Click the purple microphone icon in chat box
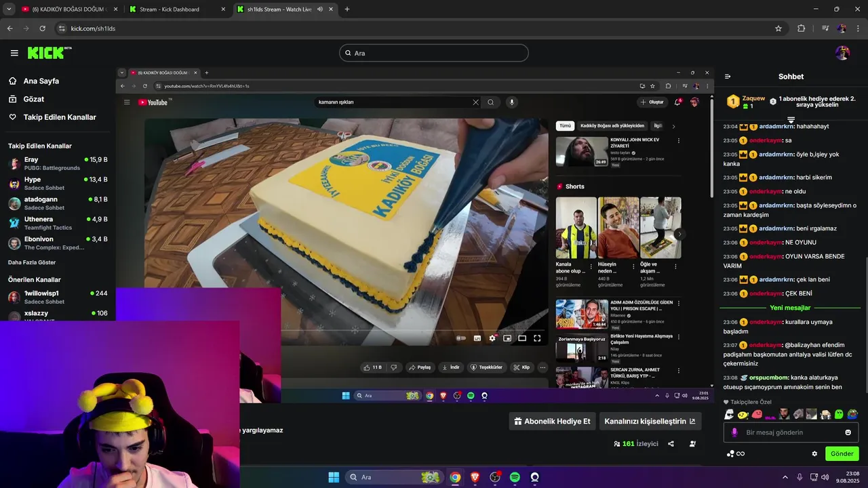The width and height of the screenshot is (868, 488). 734,432
